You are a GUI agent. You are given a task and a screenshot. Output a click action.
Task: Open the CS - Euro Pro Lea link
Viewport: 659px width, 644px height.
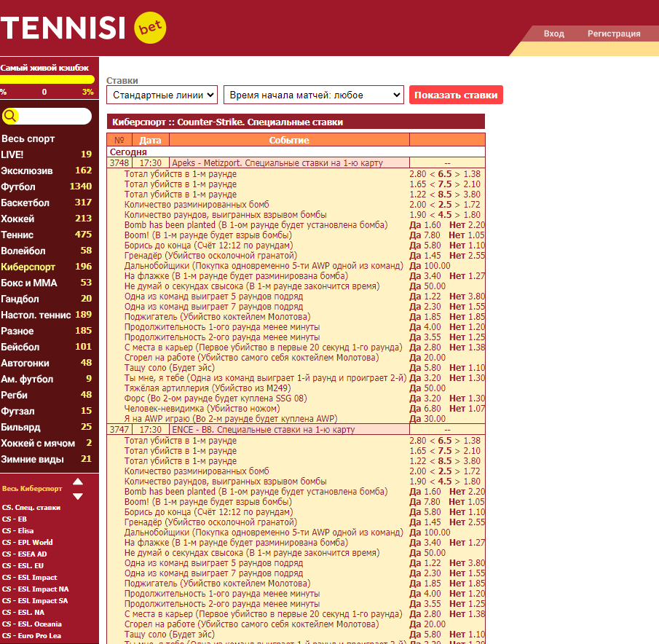pyautogui.click(x=31, y=636)
